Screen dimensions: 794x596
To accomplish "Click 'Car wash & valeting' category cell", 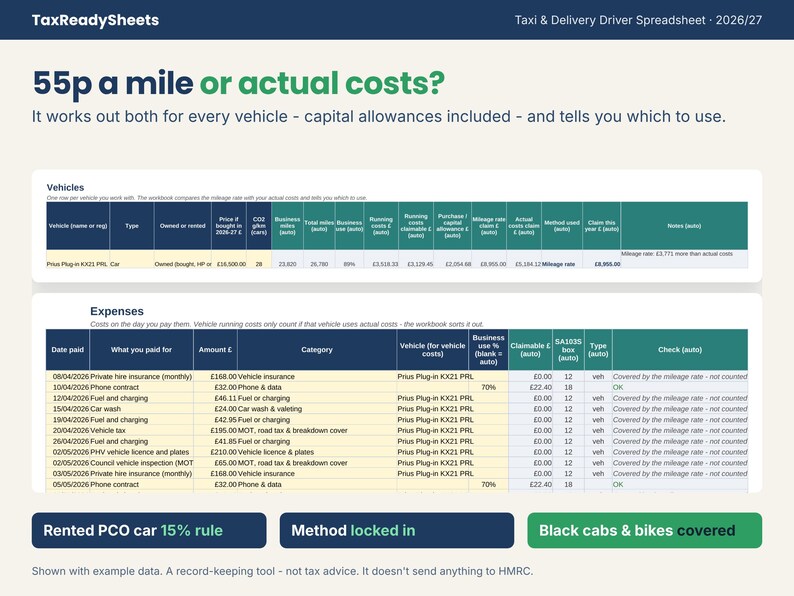I will [x=317, y=409].
